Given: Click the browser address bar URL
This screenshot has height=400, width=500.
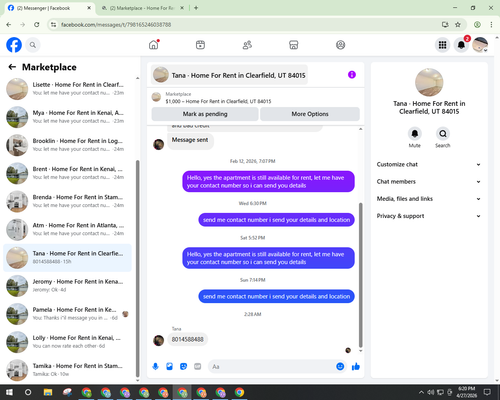Looking at the screenshot, I should point(116,25).
